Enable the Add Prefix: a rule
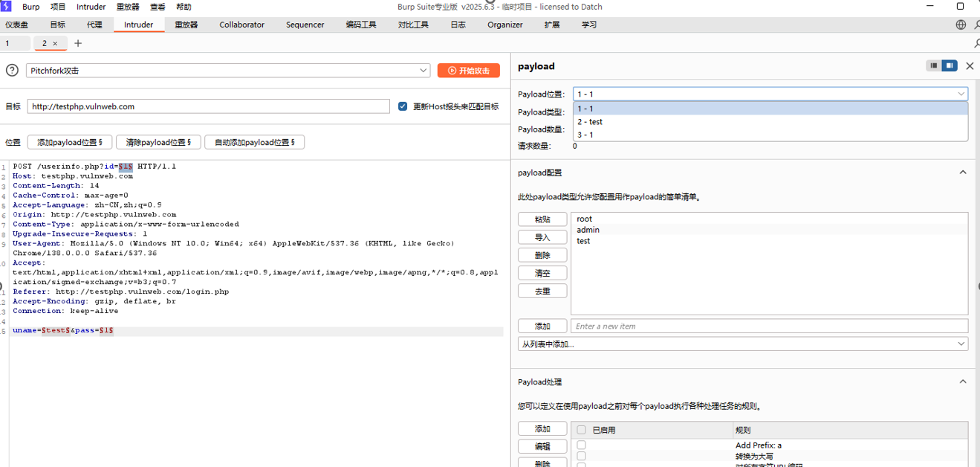980x467 pixels. pos(582,445)
